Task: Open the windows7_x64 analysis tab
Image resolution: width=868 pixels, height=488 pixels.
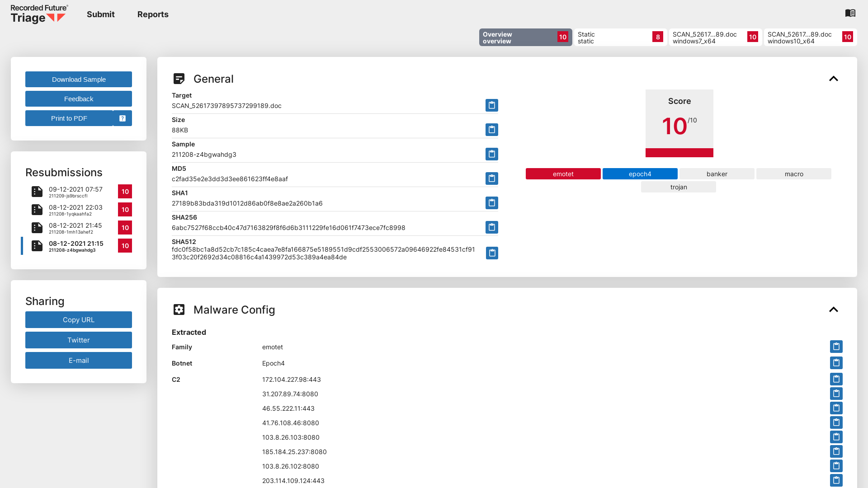Action: [x=716, y=38]
